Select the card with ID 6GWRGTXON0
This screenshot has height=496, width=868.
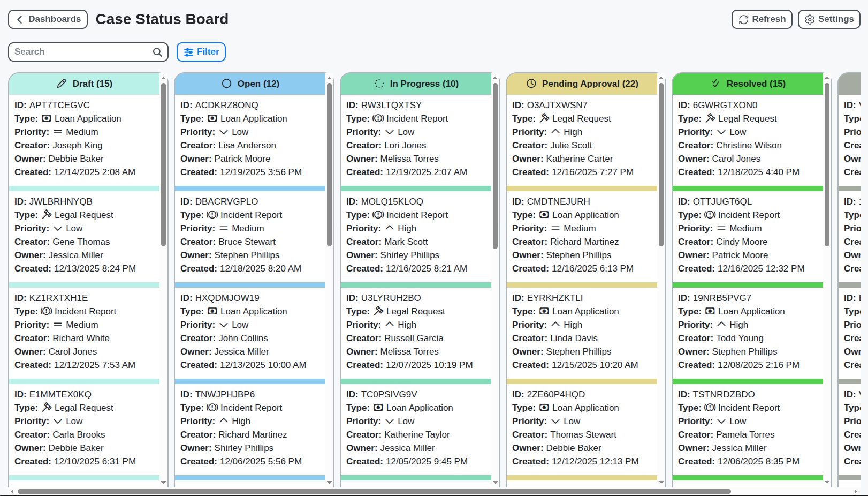pyautogui.click(x=748, y=138)
